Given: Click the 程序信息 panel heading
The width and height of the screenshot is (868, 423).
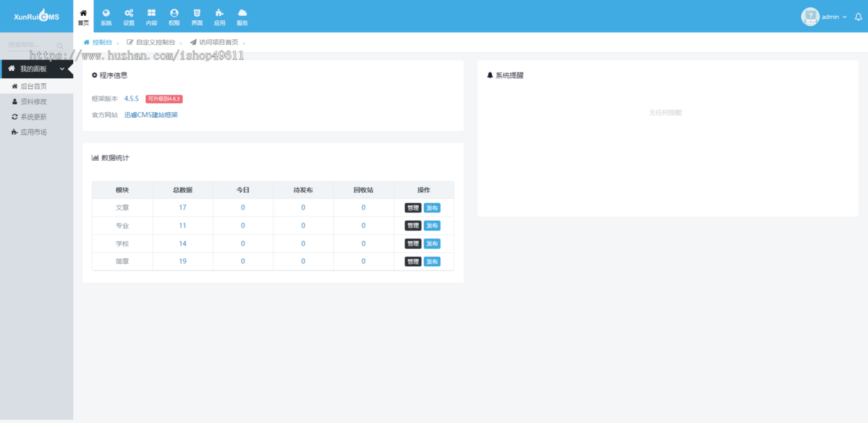Looking at the screenshot, I should click(x=110, y=75).
